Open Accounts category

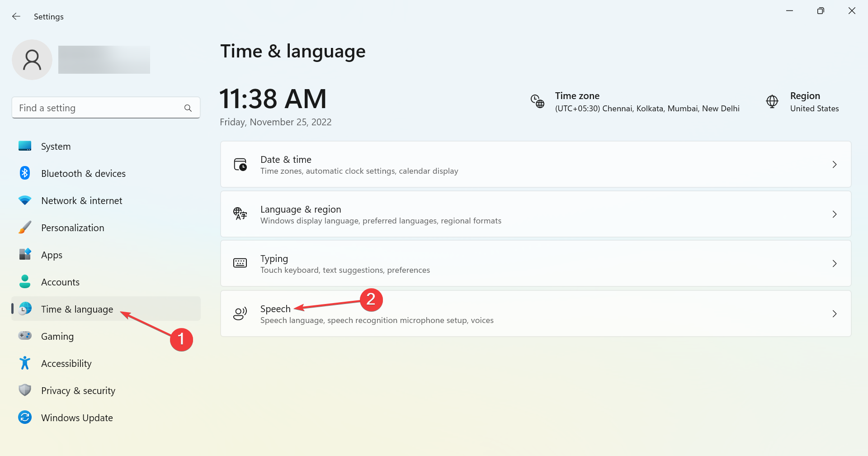(x=106, y=282)
